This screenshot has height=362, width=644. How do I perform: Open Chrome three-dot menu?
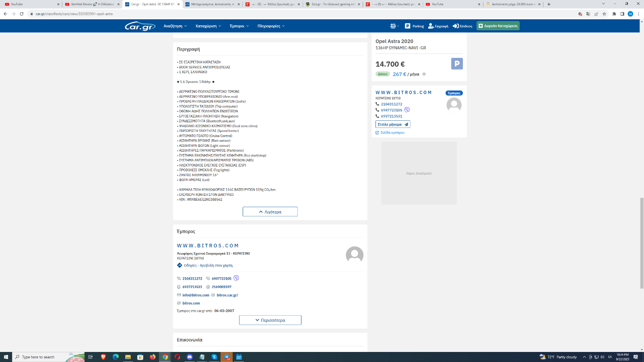(x=638, y=14)
